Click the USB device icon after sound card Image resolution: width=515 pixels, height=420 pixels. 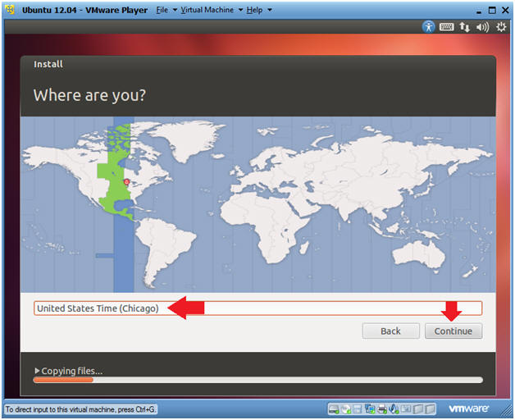[x=406, y=409]
